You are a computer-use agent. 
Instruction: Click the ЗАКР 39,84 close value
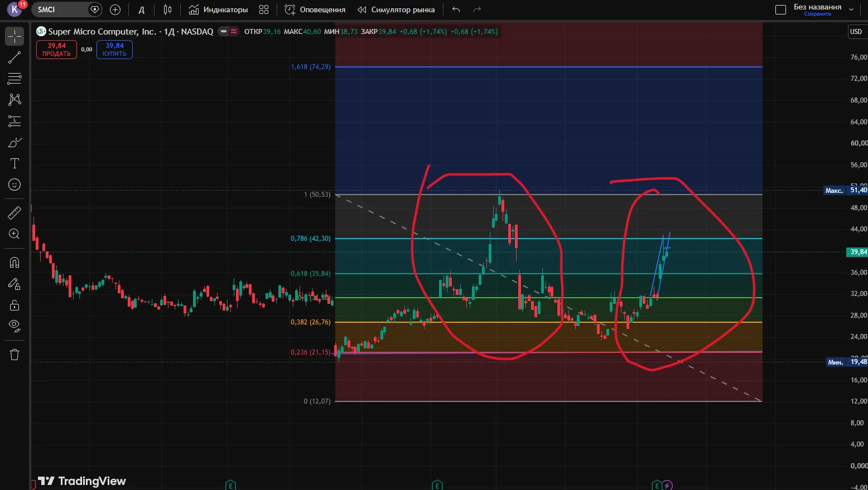[x=378, y=32]
